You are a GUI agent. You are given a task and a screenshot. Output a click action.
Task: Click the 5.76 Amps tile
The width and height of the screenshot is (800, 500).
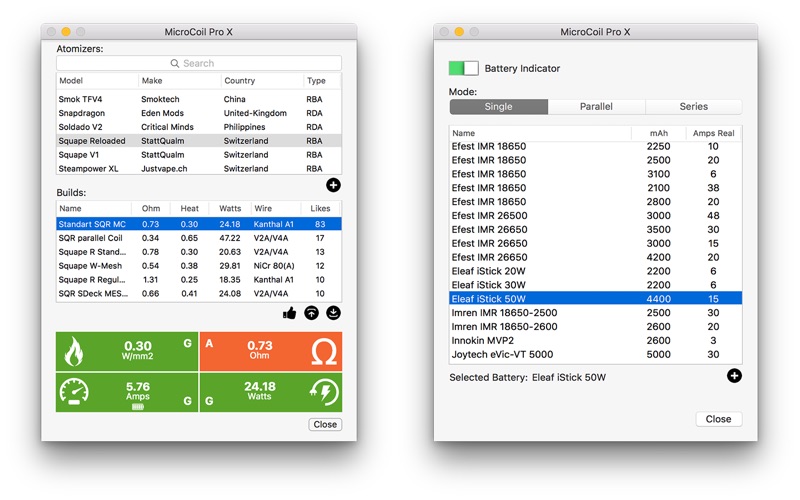[x=127, y=392]
